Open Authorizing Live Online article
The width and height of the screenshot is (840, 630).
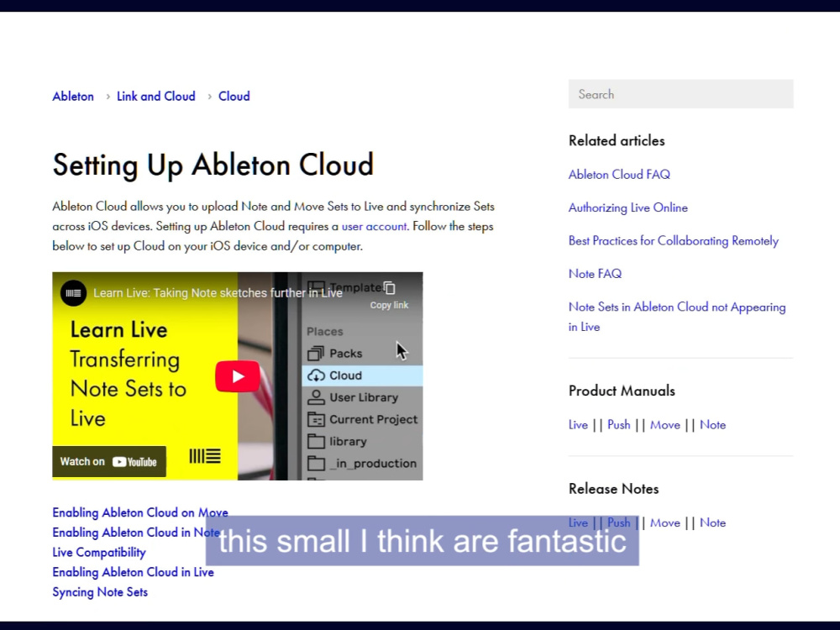click(627, 207)
